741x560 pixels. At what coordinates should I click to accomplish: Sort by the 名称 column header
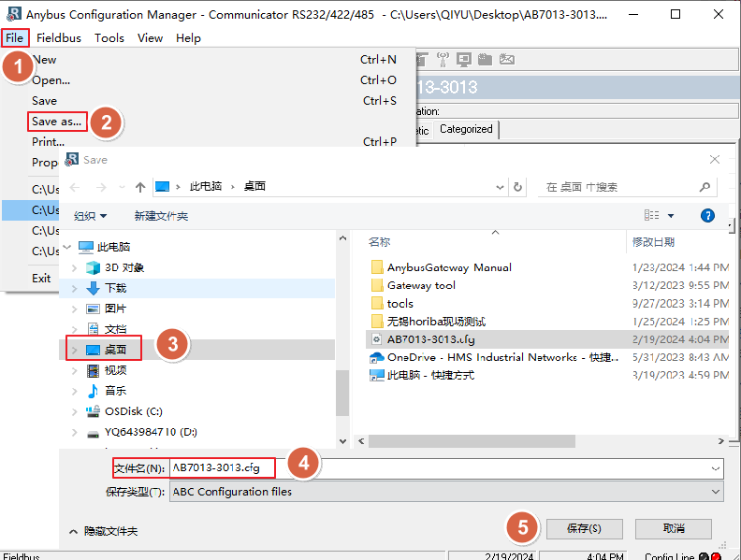[x=380, y=242]
